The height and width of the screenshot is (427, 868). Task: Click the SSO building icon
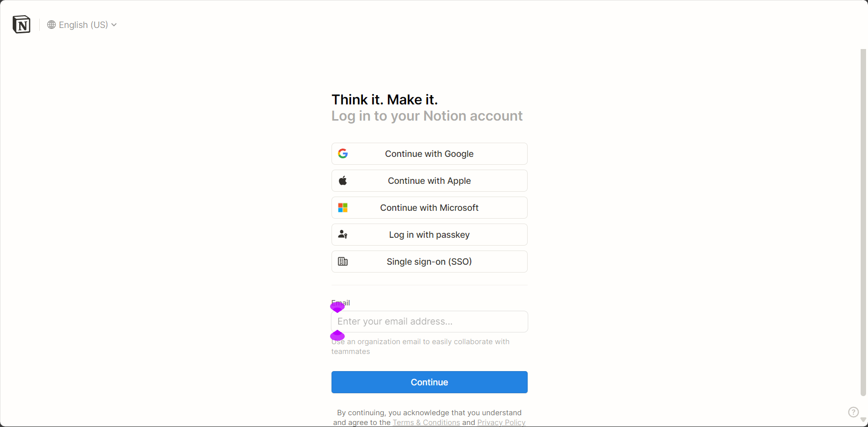click(x=343, y=261)
